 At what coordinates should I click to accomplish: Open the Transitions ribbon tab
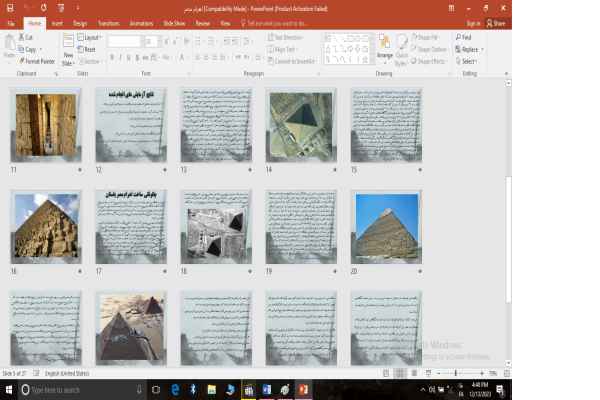pos(108,22)
